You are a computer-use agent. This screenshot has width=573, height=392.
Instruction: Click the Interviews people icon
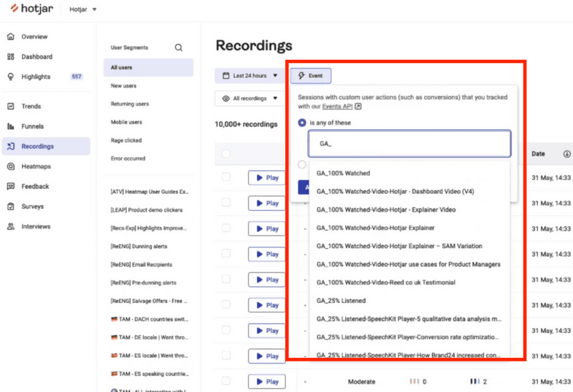(x=10, y=227)
